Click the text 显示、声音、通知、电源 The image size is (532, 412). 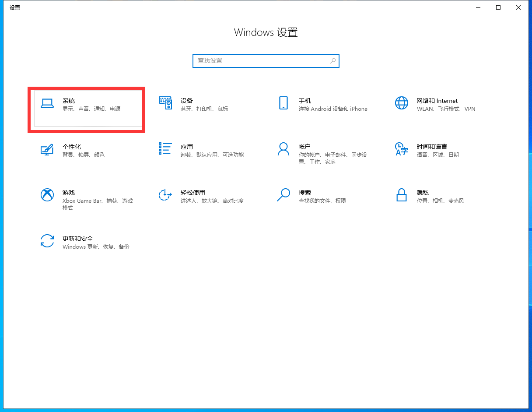tap(91, 109)
